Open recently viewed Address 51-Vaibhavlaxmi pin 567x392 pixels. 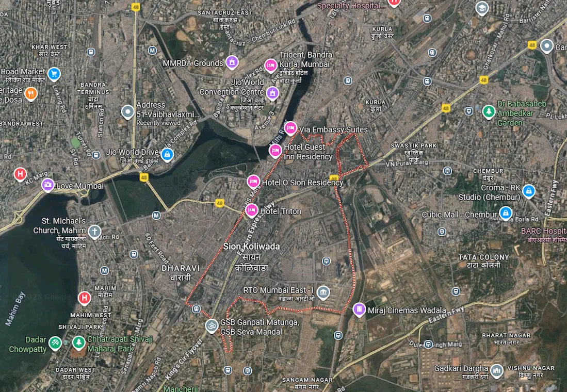point(127,112)
